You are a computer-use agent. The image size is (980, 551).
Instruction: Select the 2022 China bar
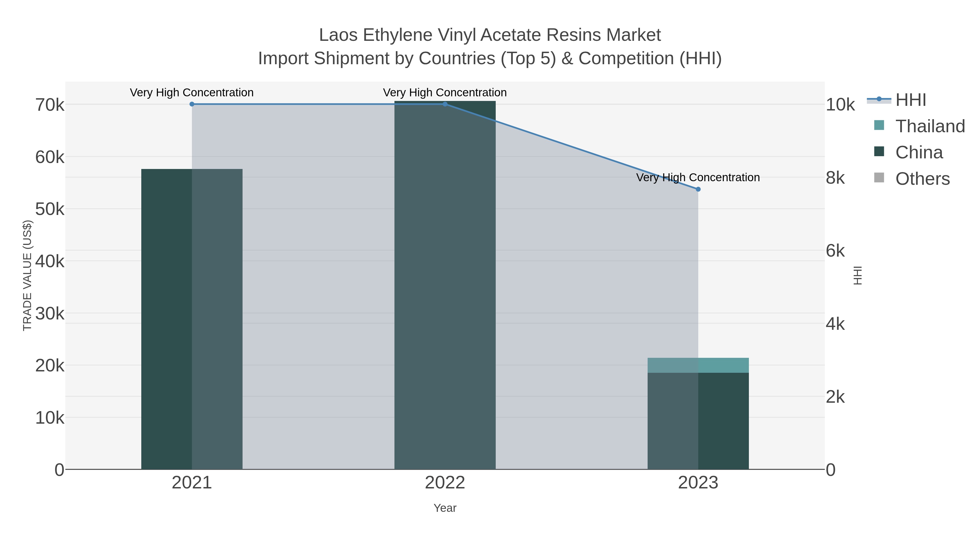pyautogui.click(x=445, y=285)
